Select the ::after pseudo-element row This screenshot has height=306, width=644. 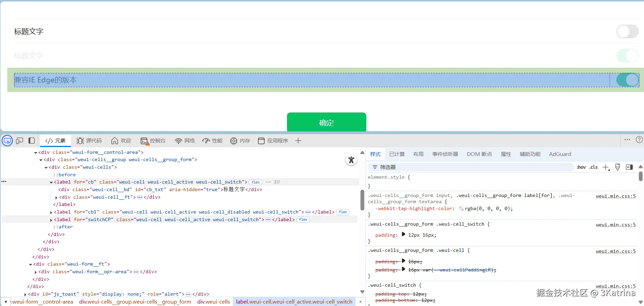[x=63, y=227]
